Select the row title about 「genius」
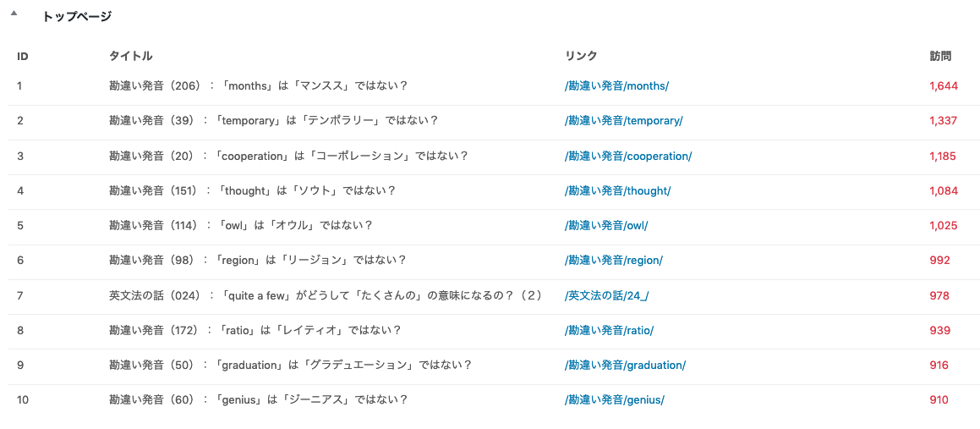This screenshot has width=980, height=429. pyautogui.click(x=258, y=400)
